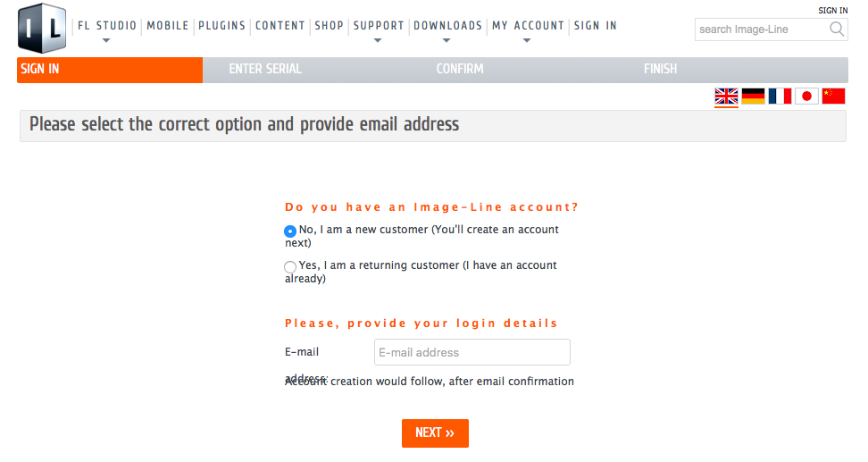Click the search Image-Line field
The width and height of the screenshot is (868, 462).
762,29
